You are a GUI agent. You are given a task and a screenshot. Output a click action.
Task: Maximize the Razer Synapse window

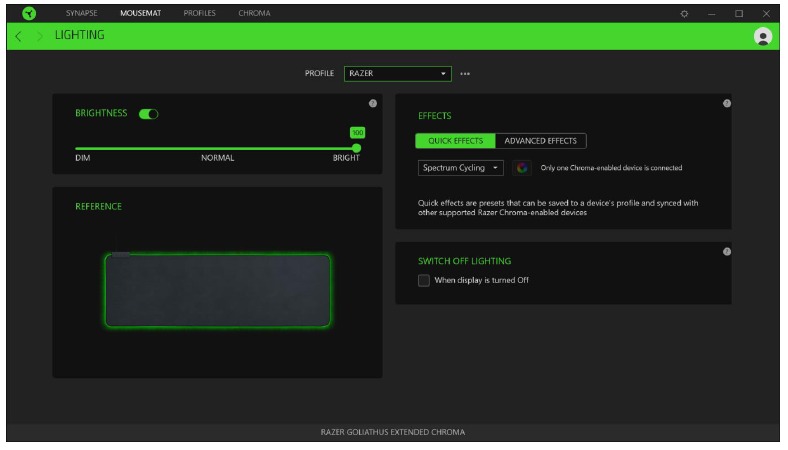click(x=739, y=14)
